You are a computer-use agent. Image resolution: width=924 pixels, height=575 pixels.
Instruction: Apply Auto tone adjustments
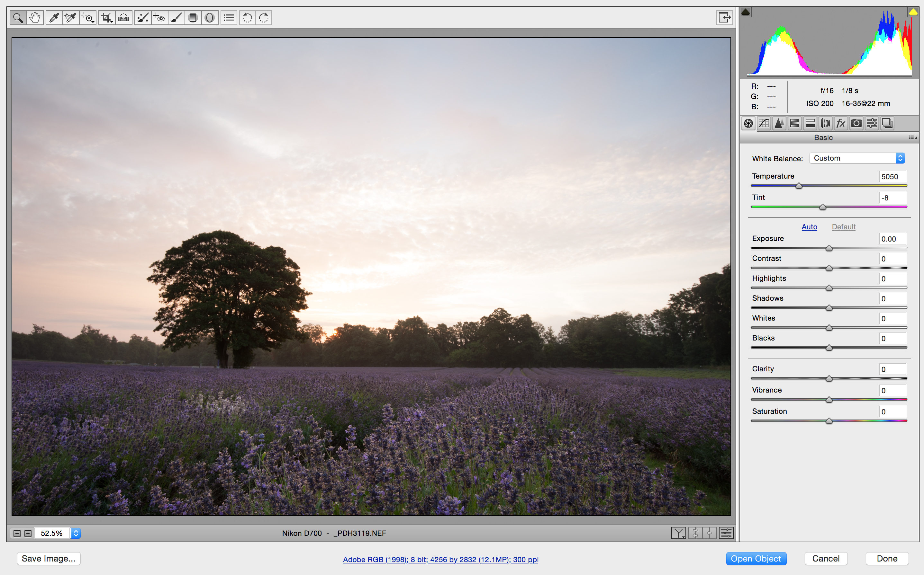810,227
